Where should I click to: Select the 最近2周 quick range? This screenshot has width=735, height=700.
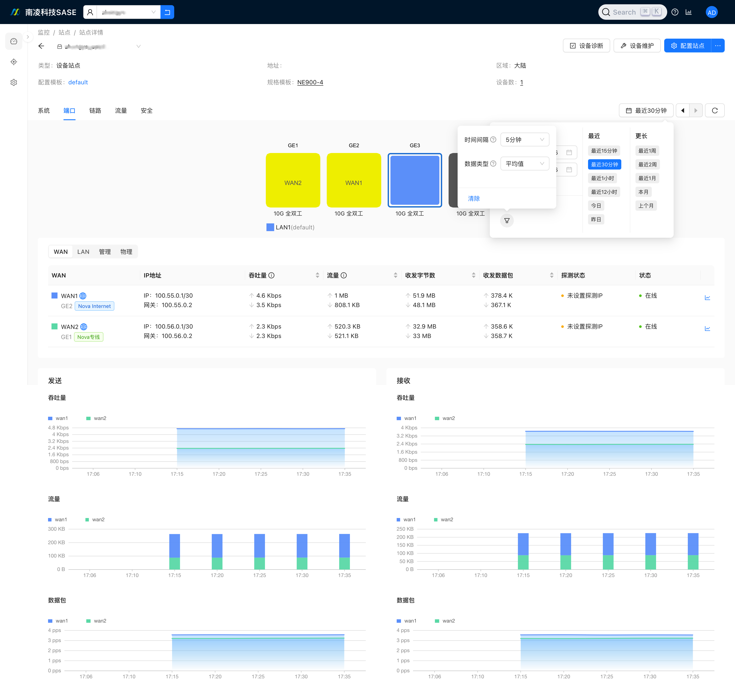[x=647, y=165]
